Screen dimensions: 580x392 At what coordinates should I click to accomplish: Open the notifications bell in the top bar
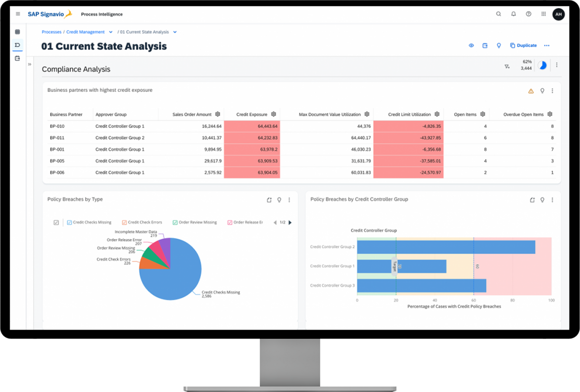[x=513, y=14]
